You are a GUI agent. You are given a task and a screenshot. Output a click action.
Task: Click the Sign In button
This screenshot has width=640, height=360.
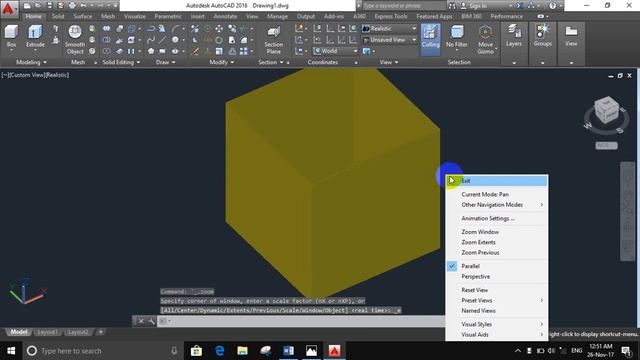tap(474, 6)
